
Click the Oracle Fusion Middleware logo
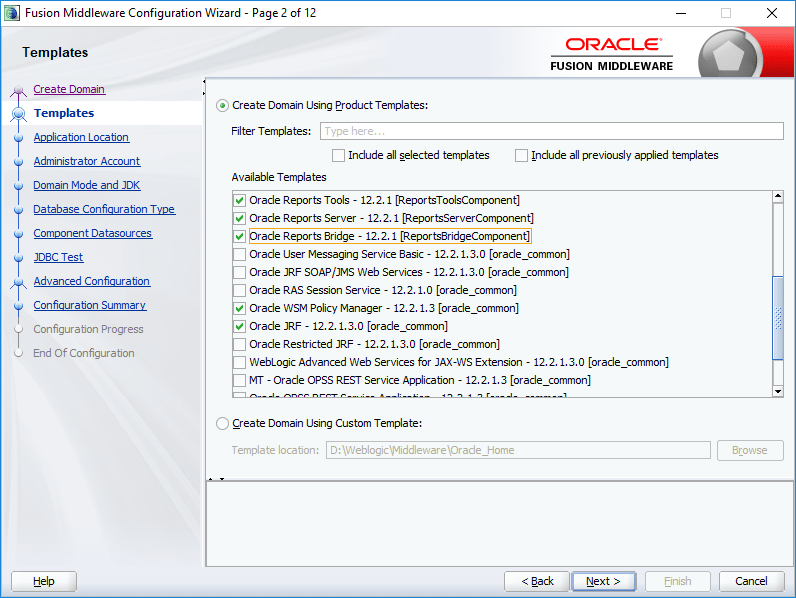coord(612,54)
